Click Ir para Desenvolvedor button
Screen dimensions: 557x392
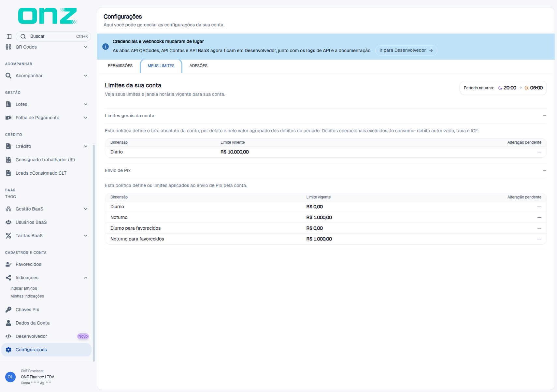406,51
